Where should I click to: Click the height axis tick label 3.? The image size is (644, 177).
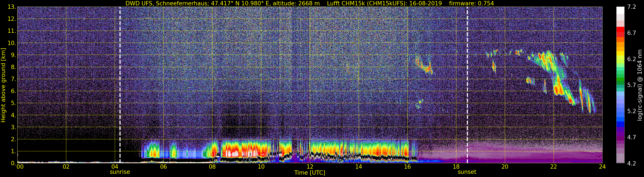pos(13,127)
